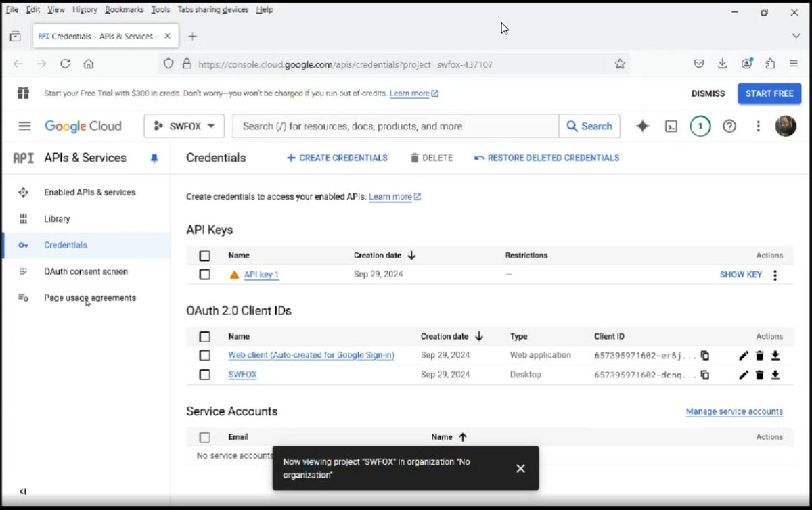The image size is (812, 510).
Task: Save page to Pocket icon
Action: [x=699, y=64]
